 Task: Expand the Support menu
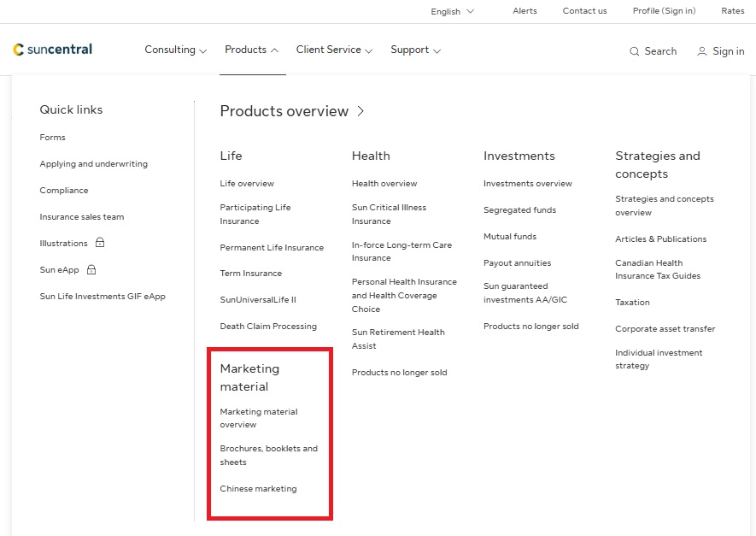pos(415,50)
